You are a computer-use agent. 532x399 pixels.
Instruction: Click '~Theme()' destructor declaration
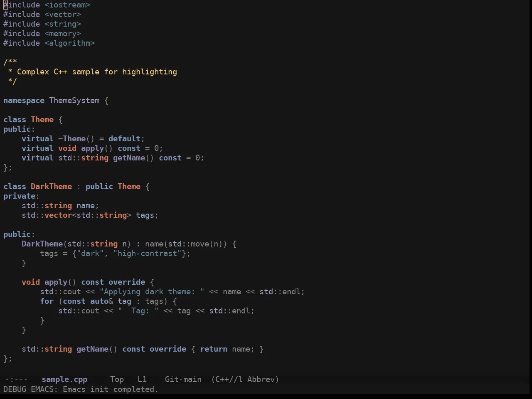[x=76, y=139]
